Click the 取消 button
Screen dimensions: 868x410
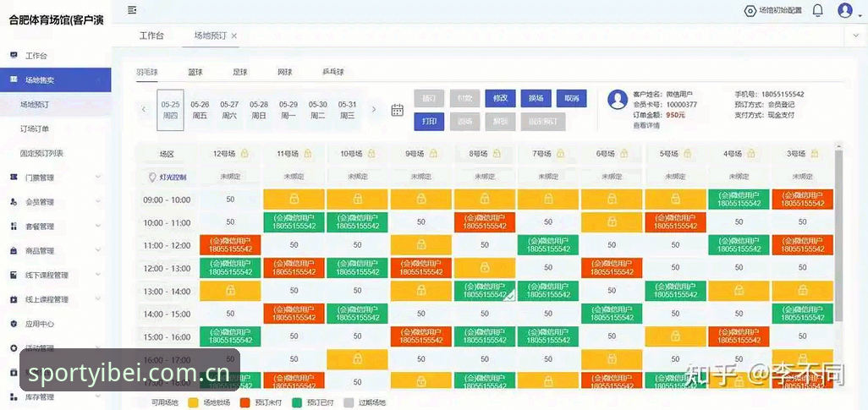click(x=571, y=98)
